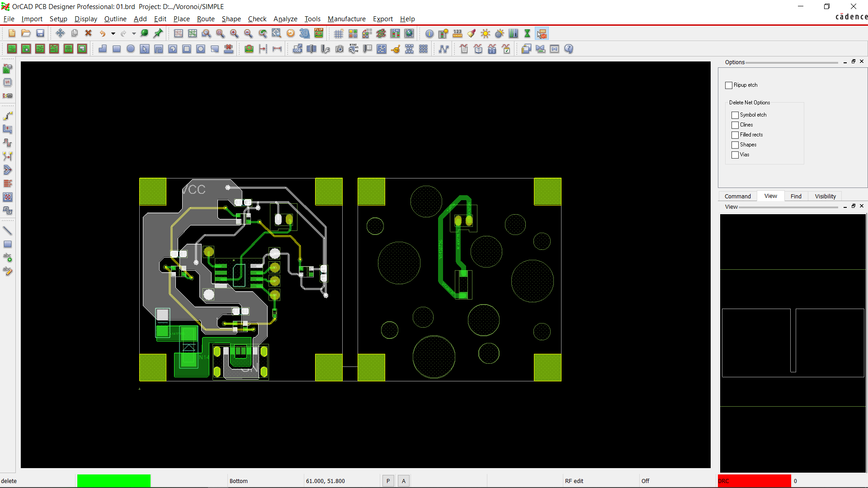Click the Flip design icon

point(319,33)
